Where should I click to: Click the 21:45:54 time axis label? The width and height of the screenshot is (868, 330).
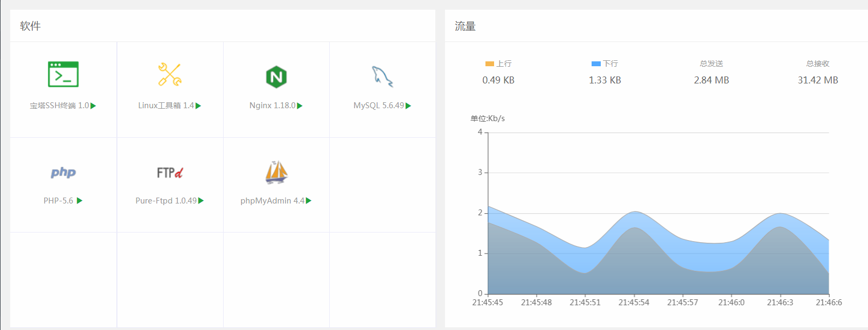pyautogui.click(x=634, y=303)
